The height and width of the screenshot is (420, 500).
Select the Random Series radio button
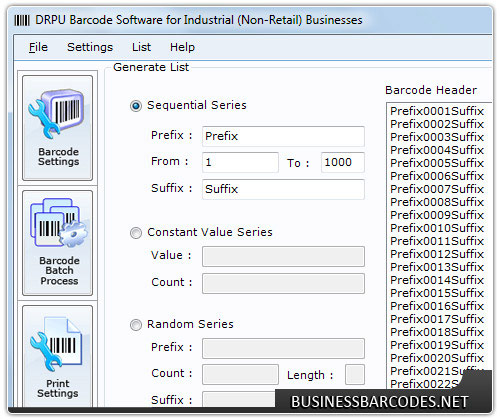point(136,325)
